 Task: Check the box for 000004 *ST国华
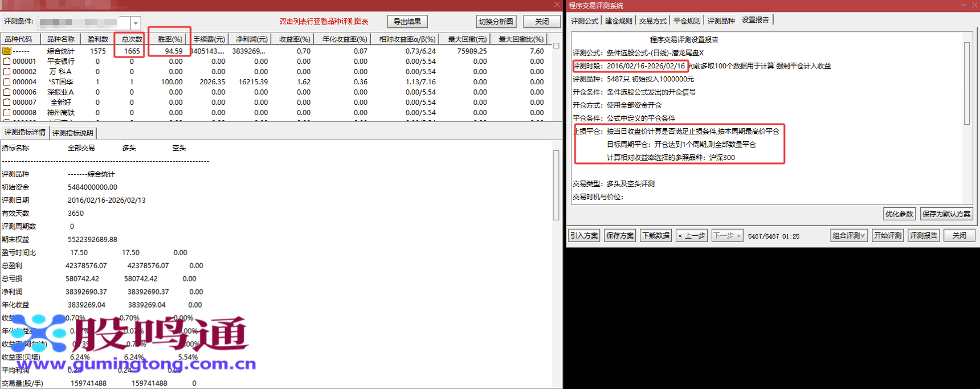[x=7, y=82]
